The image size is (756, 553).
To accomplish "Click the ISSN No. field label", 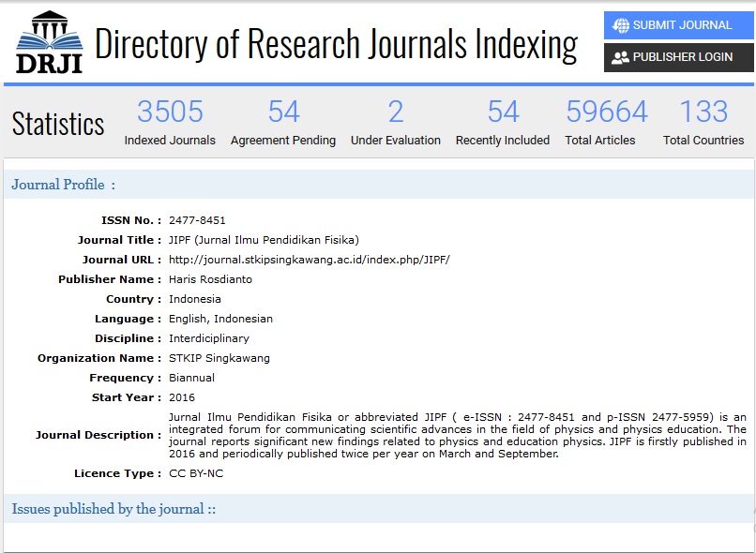I will (131, 220).
